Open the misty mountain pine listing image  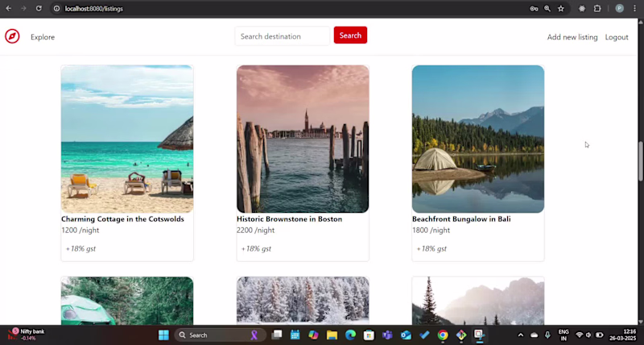click(478, 301)
